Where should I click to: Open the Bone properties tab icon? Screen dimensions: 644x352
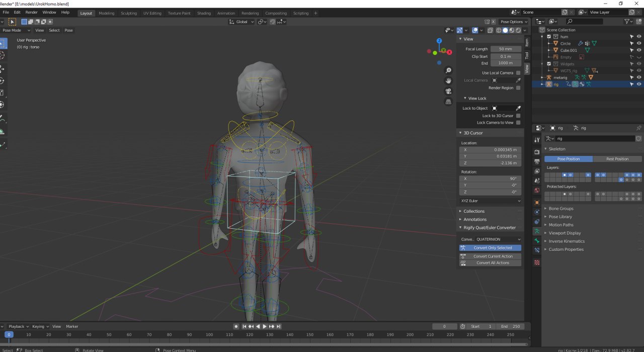[537, 240]
